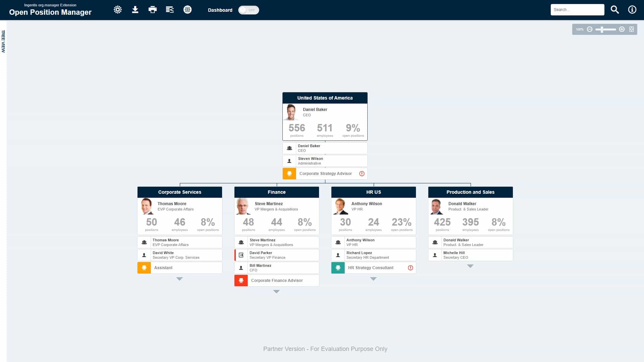The width and height of the screenshot is (644, 362).
Task: Open the info icon at top right
Action: tap(632, 10)
